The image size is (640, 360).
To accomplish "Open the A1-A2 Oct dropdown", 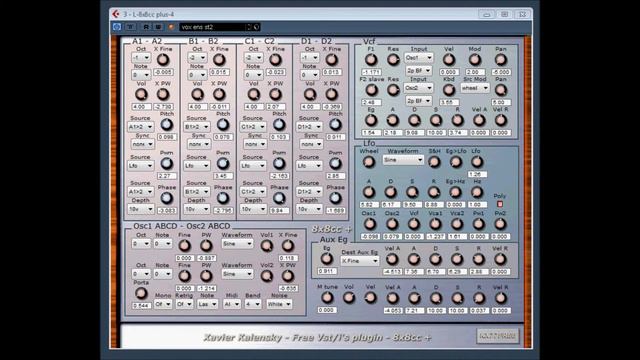I will coord(141,58).
